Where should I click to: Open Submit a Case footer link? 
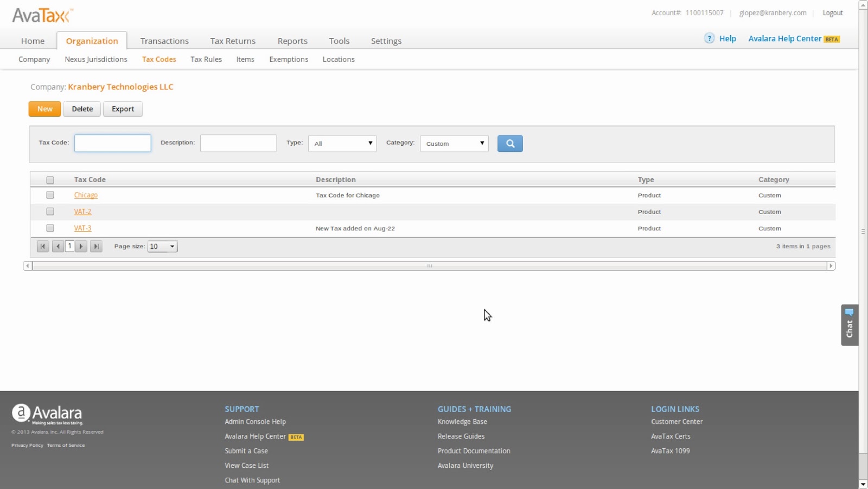coord(246,451)
